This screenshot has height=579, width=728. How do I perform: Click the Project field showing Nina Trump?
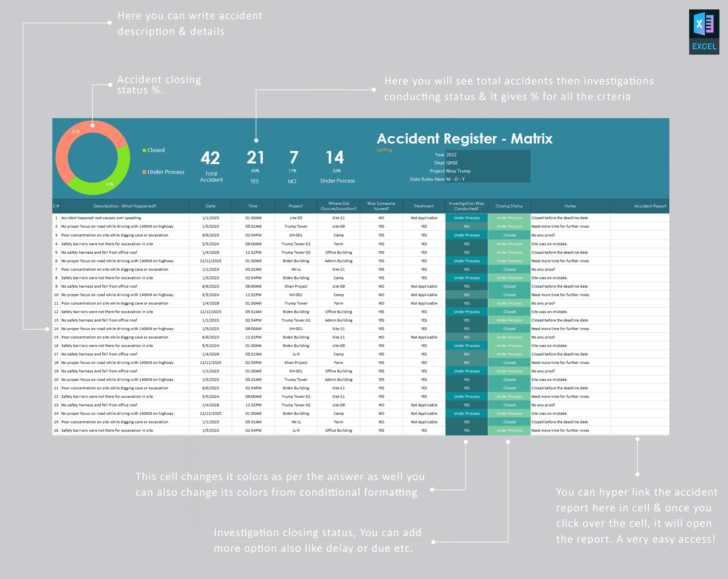(x=459, y=171)
